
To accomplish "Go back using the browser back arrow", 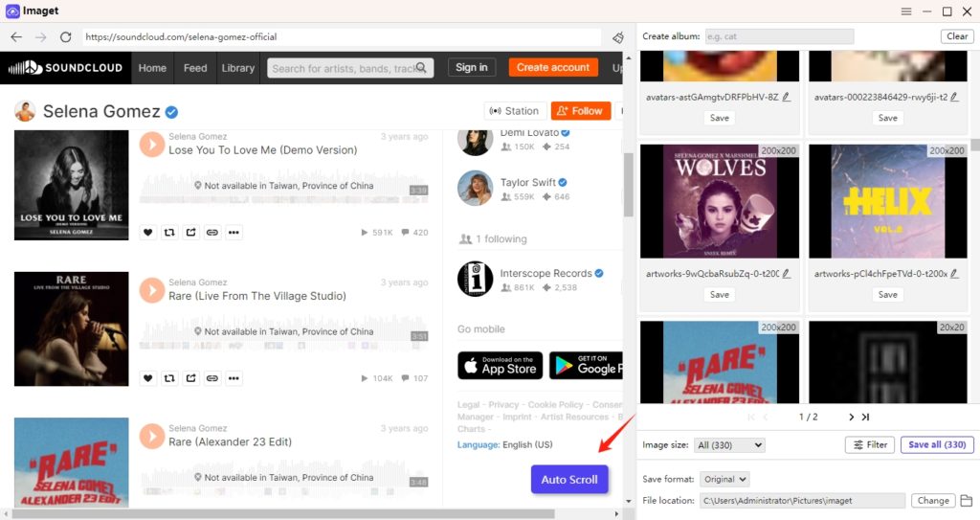I will (x=16, y=37).
